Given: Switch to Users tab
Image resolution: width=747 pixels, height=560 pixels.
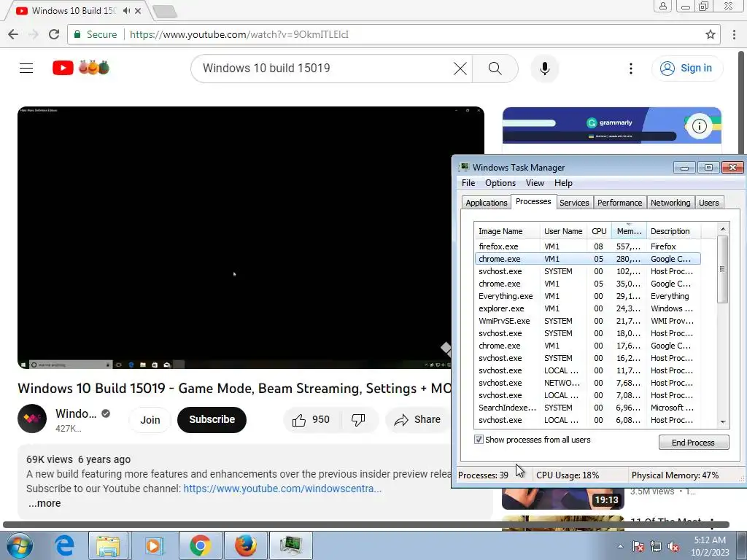Looking at the screenshot, I should pyautogui.click(x=708, y=203).
